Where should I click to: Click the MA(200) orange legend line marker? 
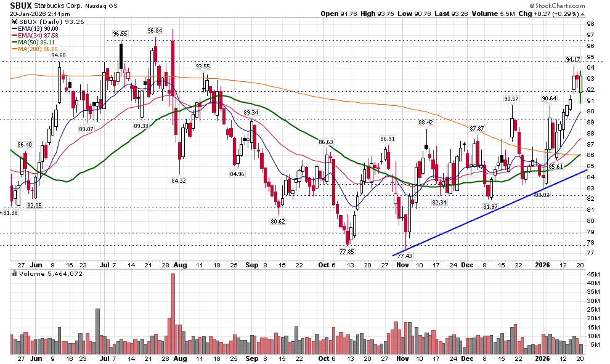point(15,49)
